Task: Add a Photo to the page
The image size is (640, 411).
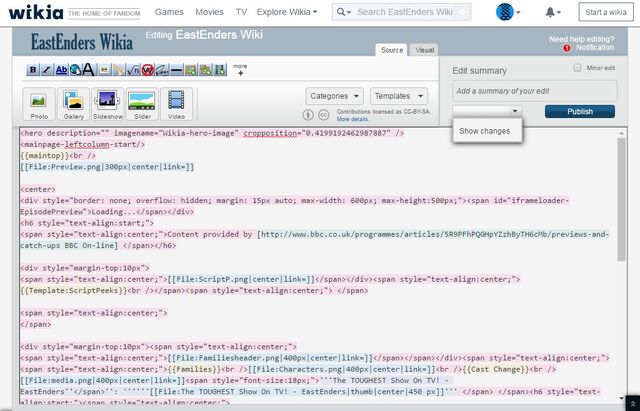Action: point(39,104)
